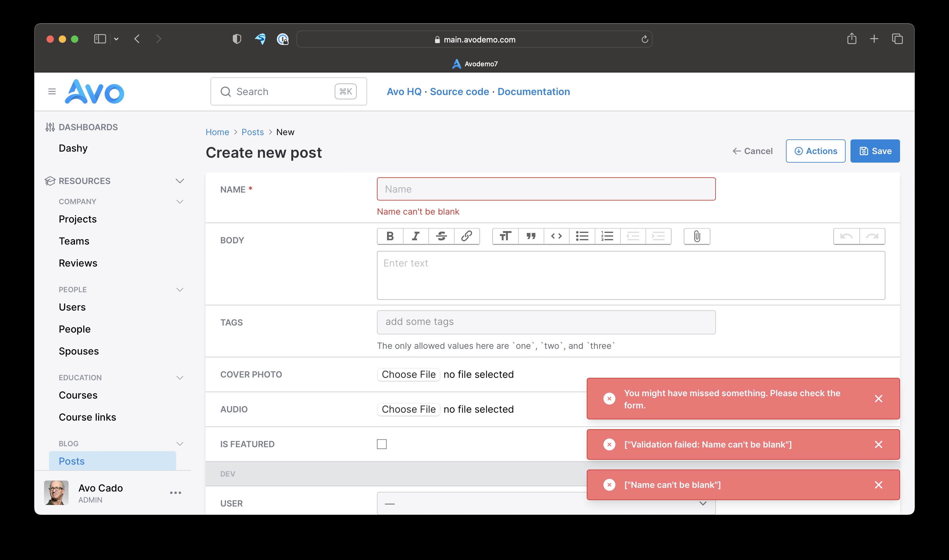
Task: Dismiss the Name can't be blank notification
Action: click(879, 484)
